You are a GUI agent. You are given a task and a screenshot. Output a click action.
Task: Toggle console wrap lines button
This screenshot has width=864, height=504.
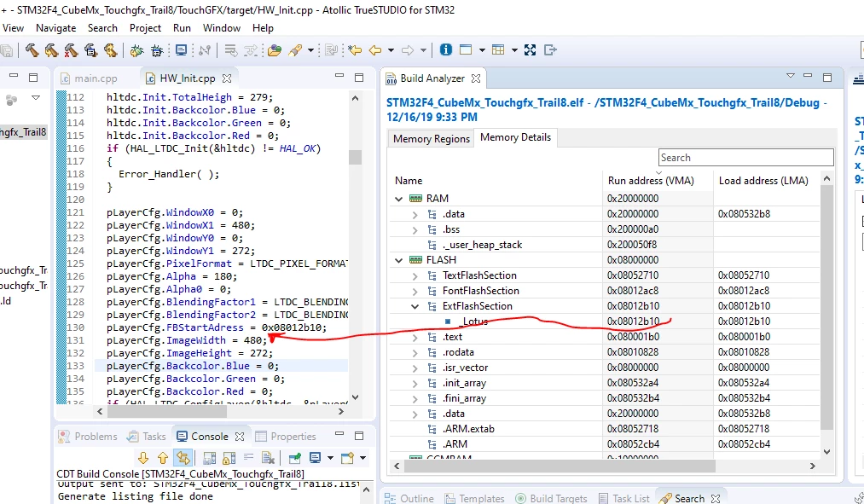pyautogui.click(x=248, y=458)
